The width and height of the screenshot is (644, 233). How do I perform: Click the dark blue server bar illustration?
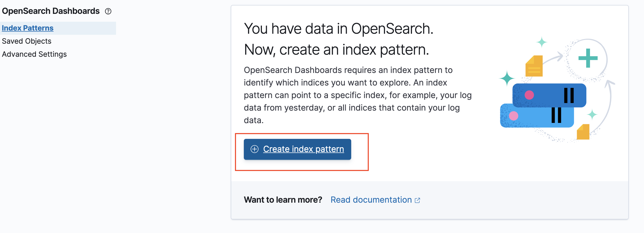[549, 95]
